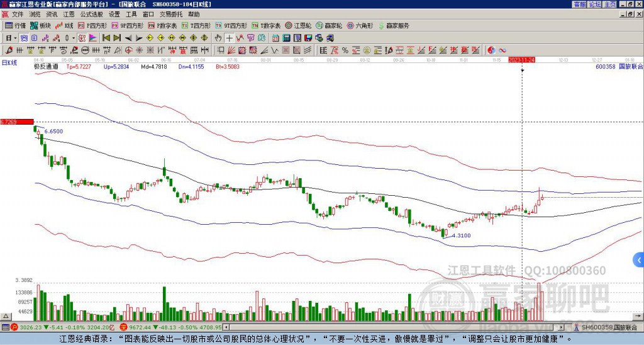Click the 4.3100 low price label

coord(461,235)
